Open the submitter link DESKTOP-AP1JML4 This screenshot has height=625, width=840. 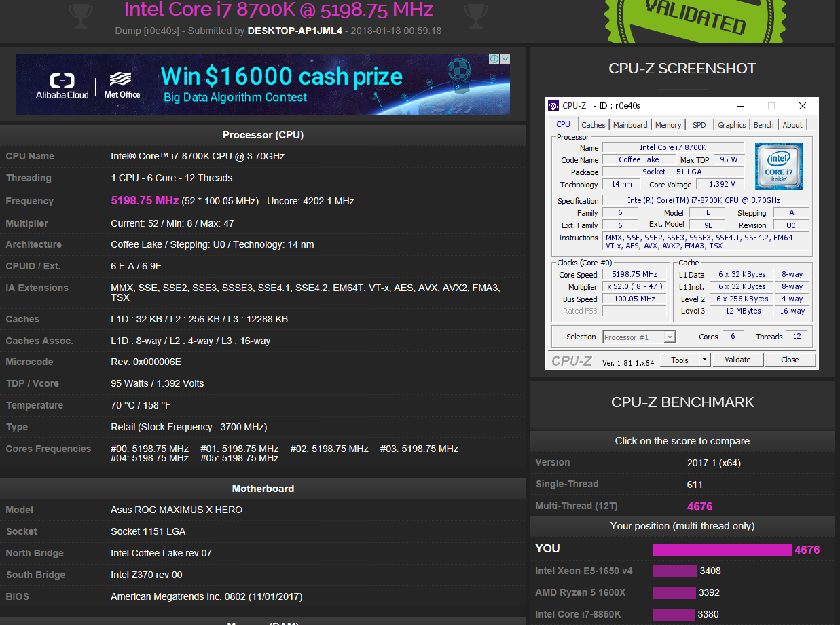pos(295,31)
